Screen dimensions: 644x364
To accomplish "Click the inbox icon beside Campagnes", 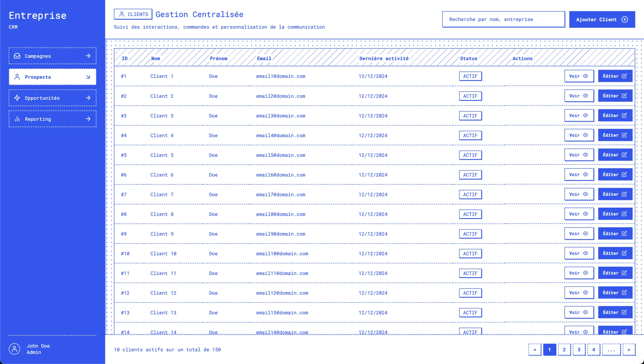I will click(17, 56).
